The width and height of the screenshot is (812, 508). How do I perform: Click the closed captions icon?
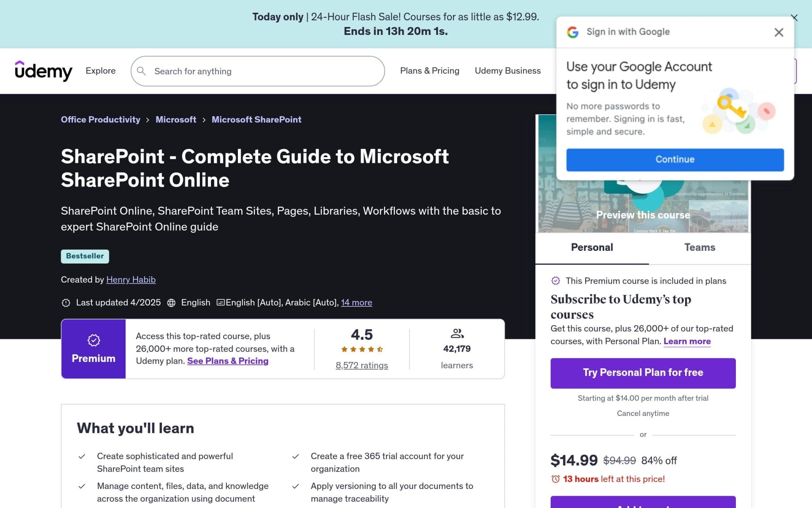(x=220, y=302)
